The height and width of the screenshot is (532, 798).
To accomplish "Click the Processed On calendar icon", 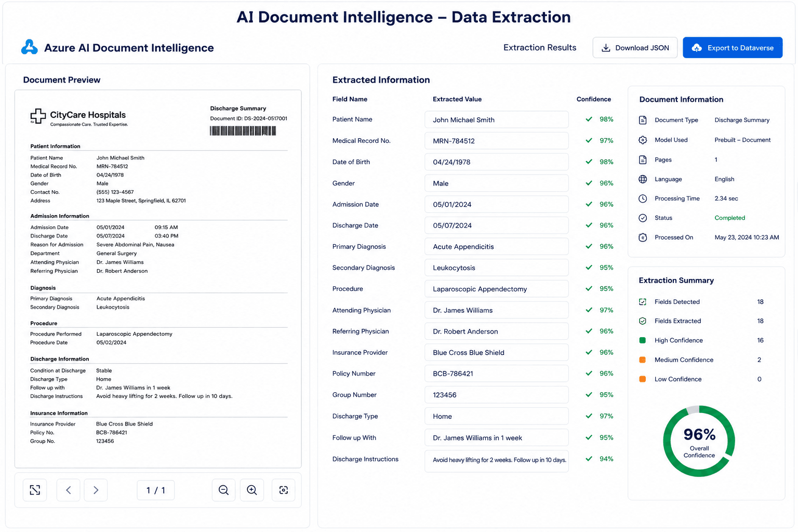I will (643, 237).
